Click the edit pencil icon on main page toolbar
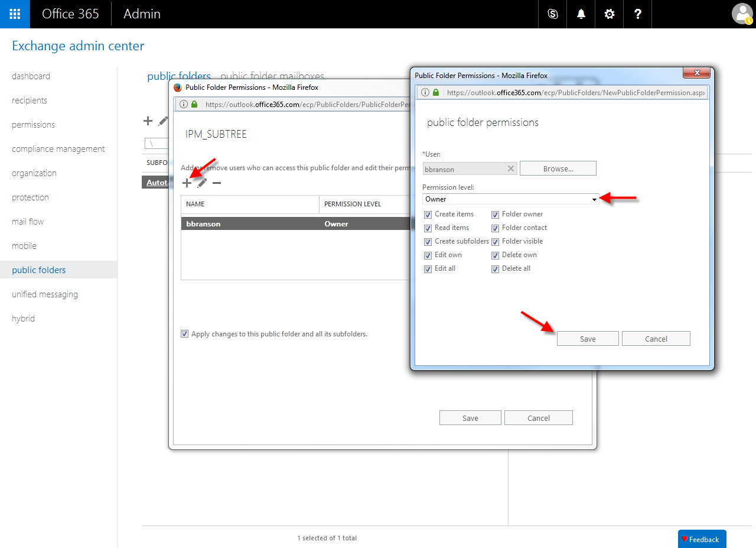This screenshot has height=548, width=756. (163, 121)
